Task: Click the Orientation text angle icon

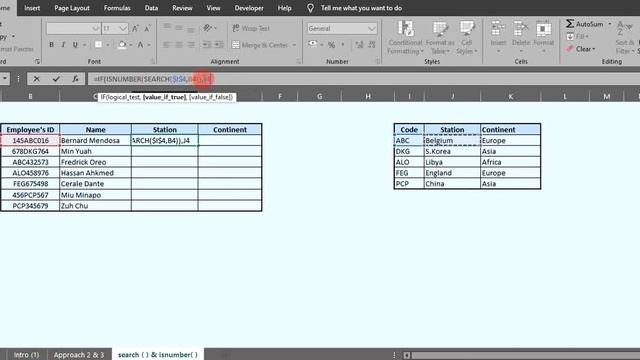Action: (x=208, y=28)
